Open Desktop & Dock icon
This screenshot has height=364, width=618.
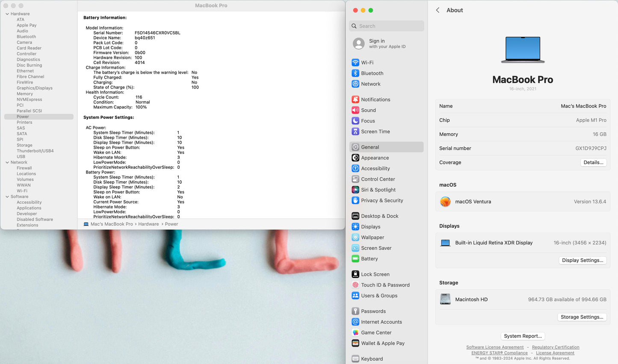[355, 216]
